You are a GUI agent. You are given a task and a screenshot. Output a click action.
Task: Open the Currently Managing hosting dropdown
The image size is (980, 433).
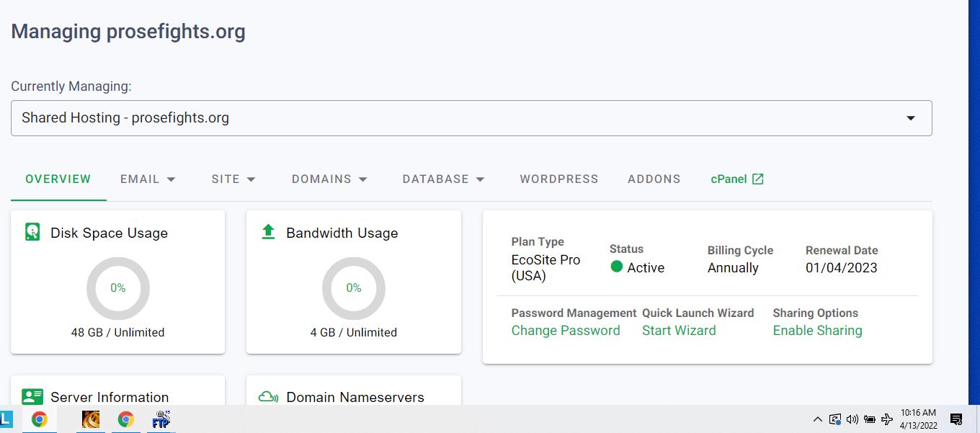pyautogui.click(x=471, y=118)
